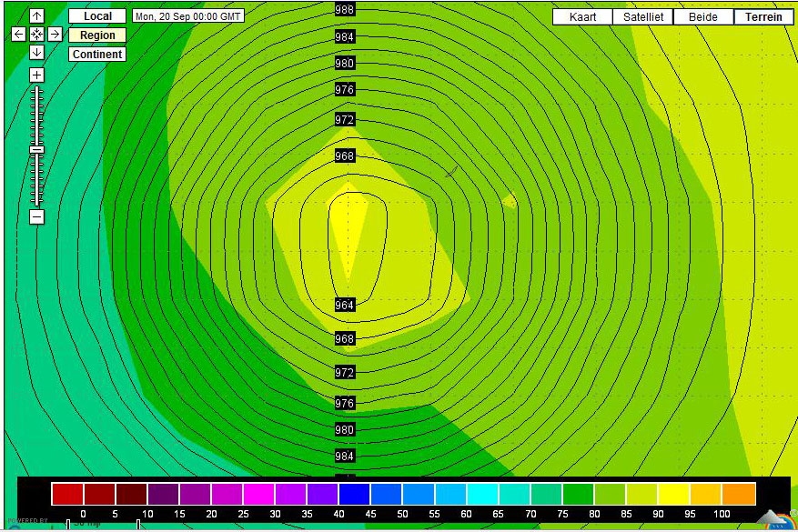Select the Continent view button
This screenshot has width=798, height=532.
(97, 55)
